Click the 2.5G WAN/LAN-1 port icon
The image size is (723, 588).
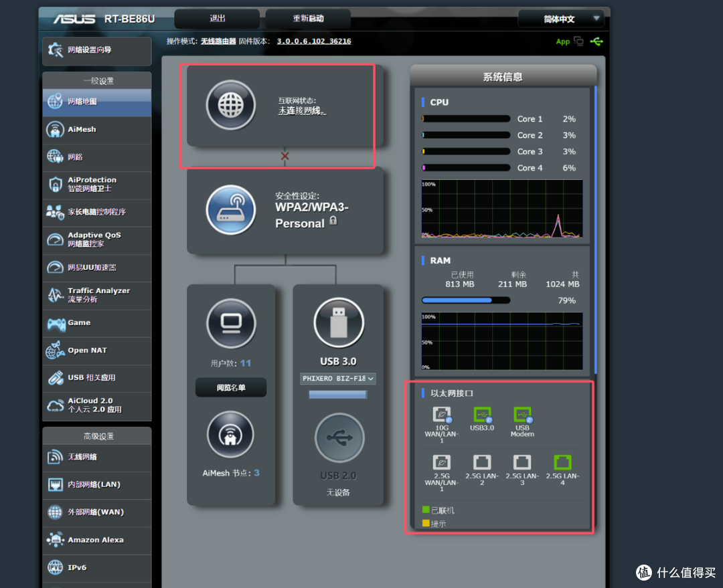point(441,462)
